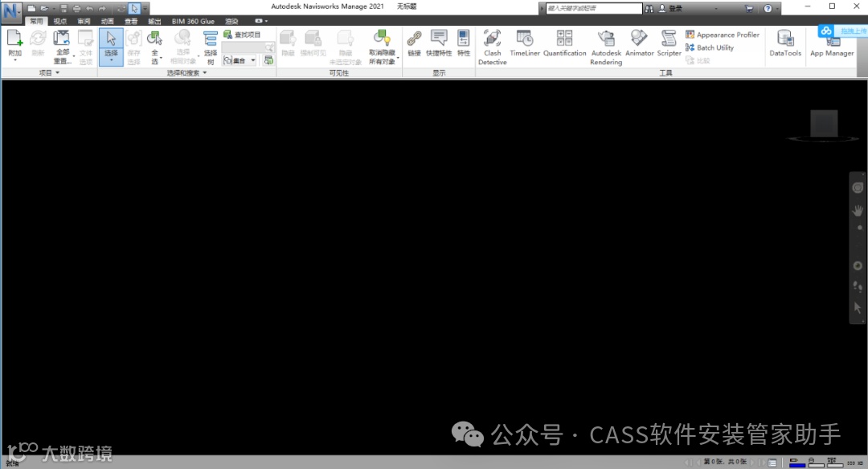Open Autodesk App Store cart icon
The image size is (868, 469).
(749, 8)
